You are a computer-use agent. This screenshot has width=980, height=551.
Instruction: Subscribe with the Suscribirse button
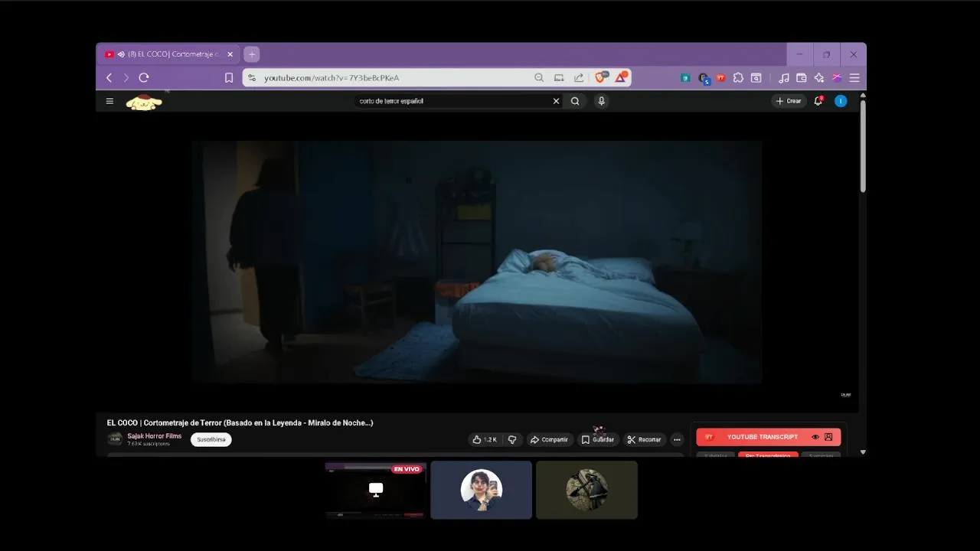(x=211, y=439)
